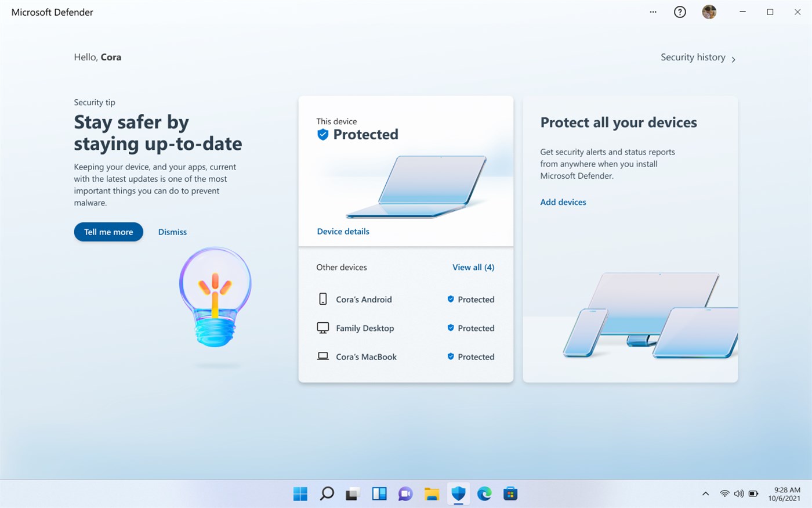812x508 pixels.
Task: Open the See more menu in the title bar
Action: coord(653,12)
